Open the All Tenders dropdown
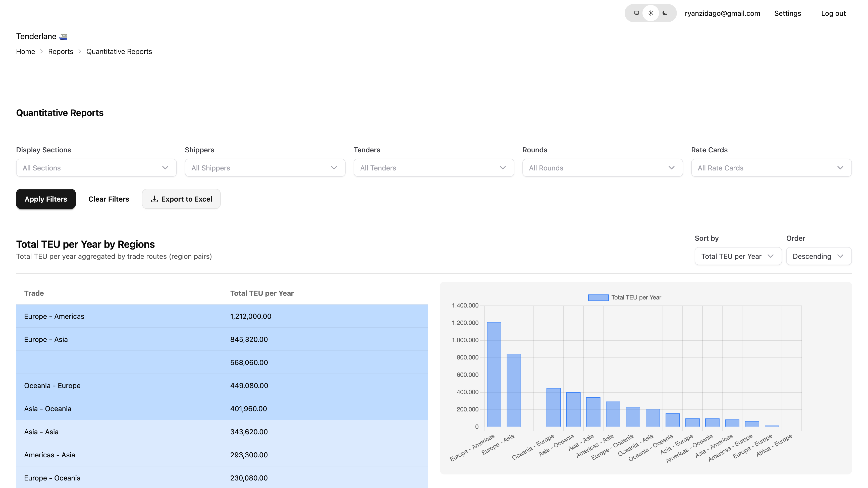This screenshot has width=868, height=488. 434,167
